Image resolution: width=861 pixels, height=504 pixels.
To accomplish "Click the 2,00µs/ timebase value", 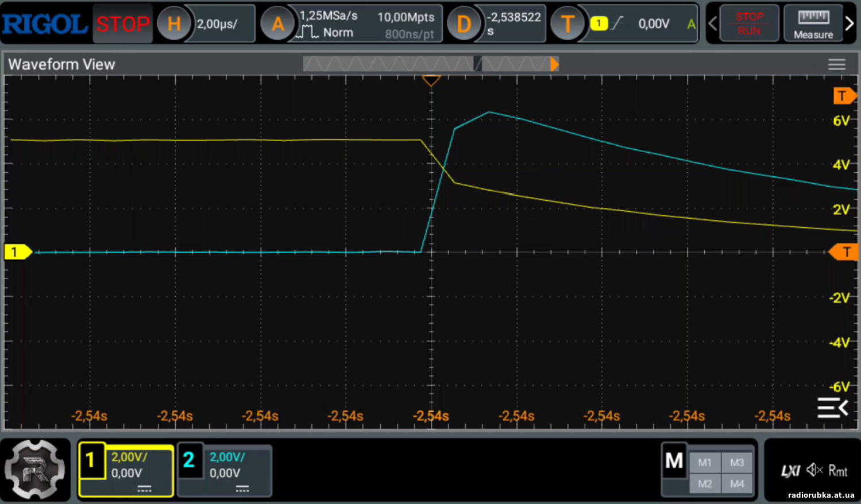I will click(218, 24).
